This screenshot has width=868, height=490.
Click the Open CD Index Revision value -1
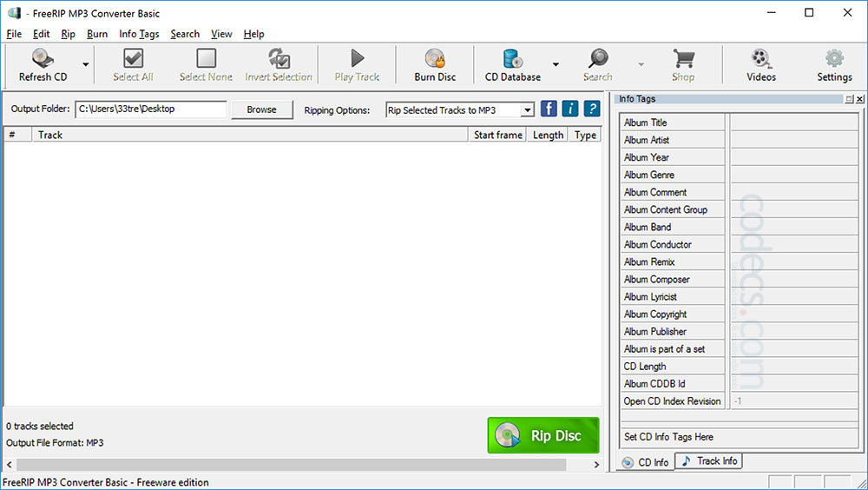(x=794, y=401)
